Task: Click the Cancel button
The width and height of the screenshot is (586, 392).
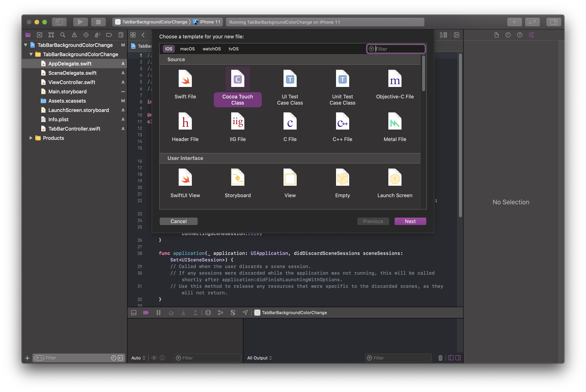Action: pyautogui.click(x=178, y=221)
